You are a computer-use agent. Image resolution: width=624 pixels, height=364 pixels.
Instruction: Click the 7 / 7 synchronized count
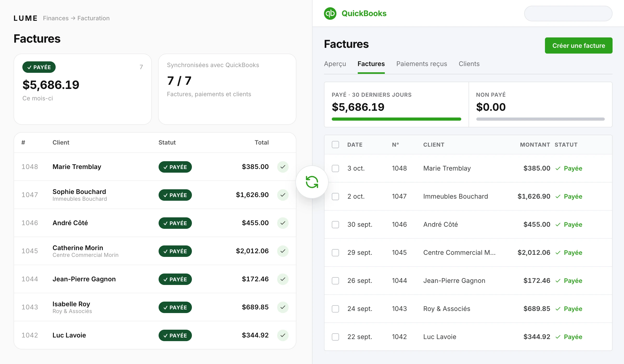click(x=179, y=81)
